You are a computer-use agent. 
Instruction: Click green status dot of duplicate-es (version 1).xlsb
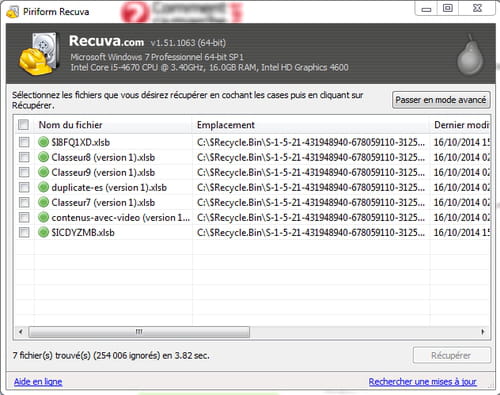(43, 187)
